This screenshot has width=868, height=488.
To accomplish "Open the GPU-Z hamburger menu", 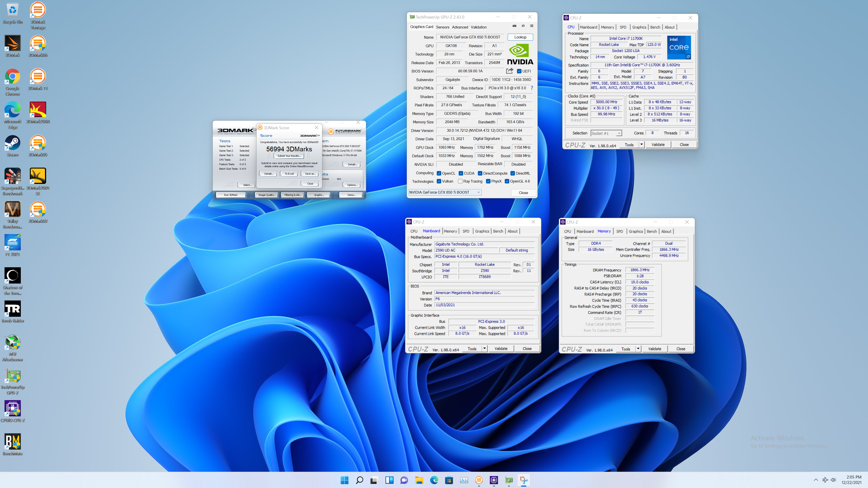I will pos(532,26).
